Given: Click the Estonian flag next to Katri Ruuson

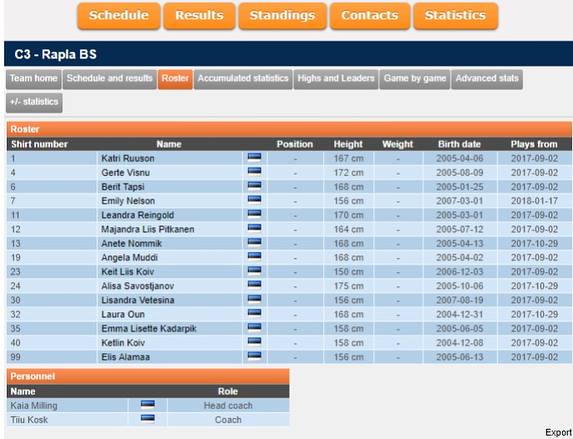Looking at the screenshot, I should (x=254, y=158).
